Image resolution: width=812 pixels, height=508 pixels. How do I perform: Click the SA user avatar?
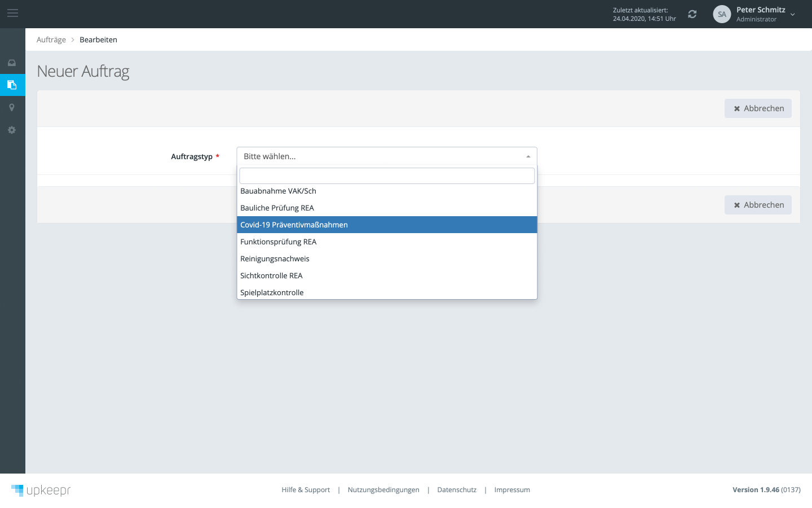[x=722, y=14]
